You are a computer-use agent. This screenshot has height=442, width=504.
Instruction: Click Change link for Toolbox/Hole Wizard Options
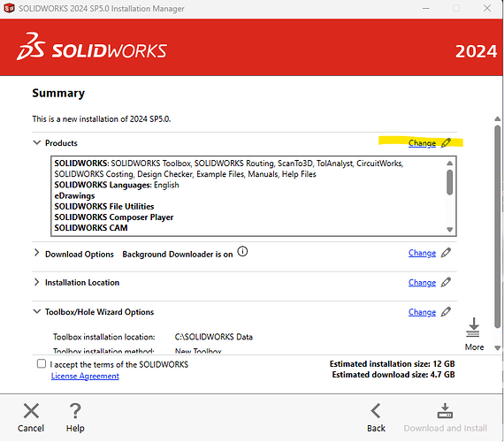pos(422,312)
